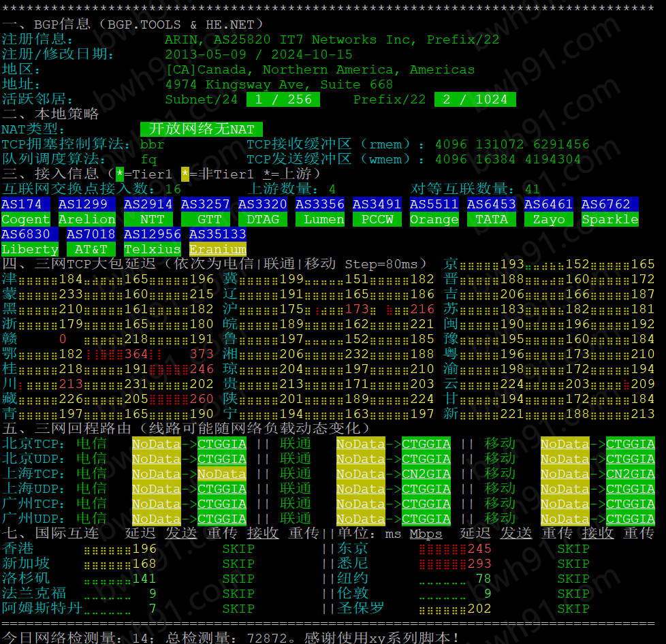Click the '开放网络无NAT' NAT type badge
This screenshot has width=666, height=644.
point(202,129)
